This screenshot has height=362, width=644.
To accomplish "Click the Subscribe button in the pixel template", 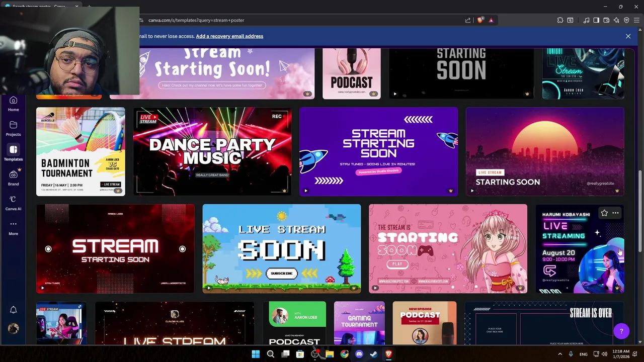I will [x=281, y=274].
